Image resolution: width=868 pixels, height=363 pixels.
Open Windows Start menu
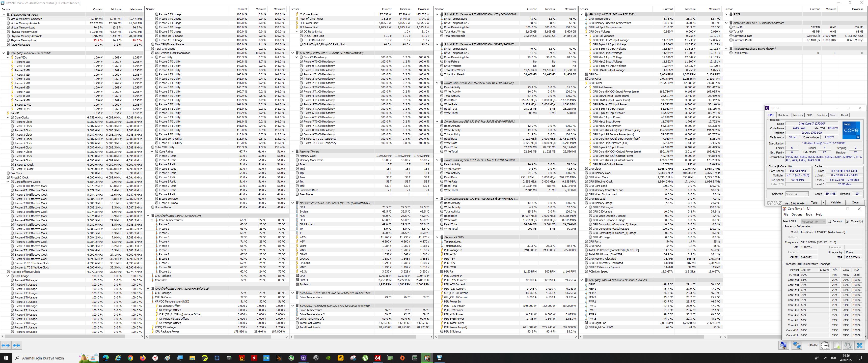click(x=6, y=358)
